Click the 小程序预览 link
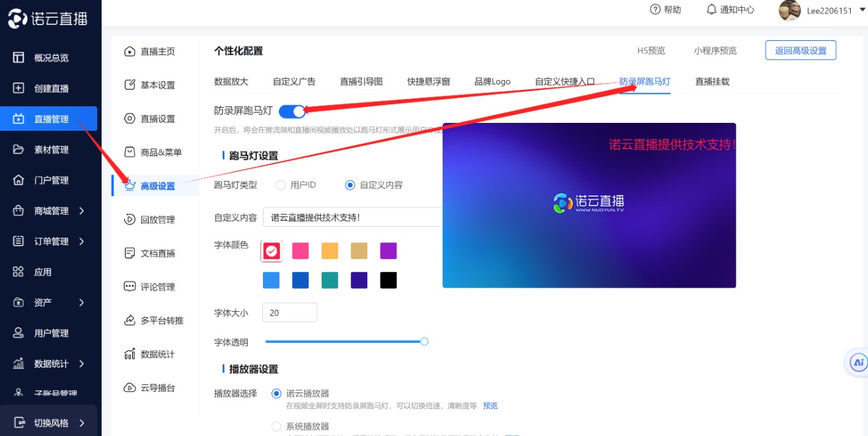 pos(715,50)
